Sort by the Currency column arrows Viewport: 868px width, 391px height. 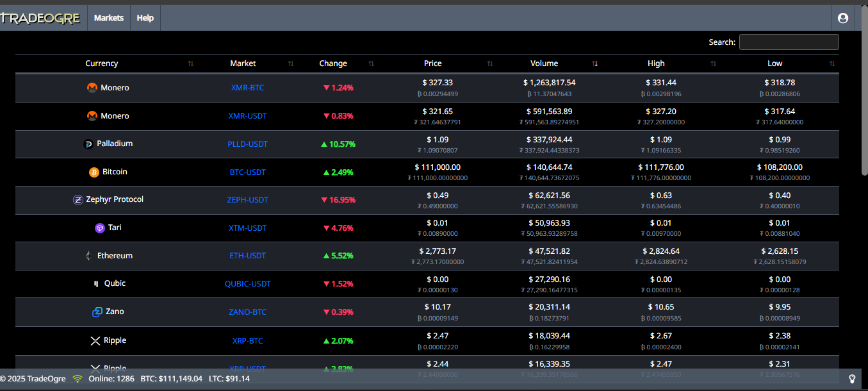click(190, 63)
